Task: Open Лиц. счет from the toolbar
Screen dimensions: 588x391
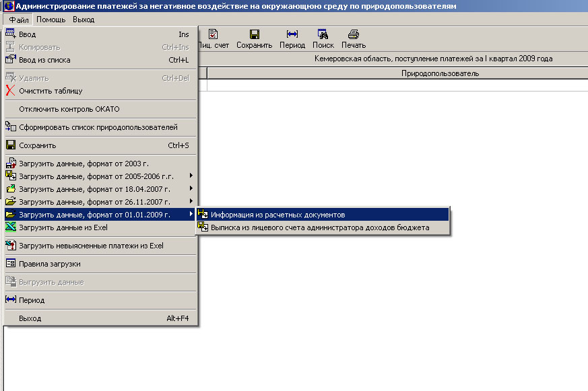Action: (x=214, y=34)
